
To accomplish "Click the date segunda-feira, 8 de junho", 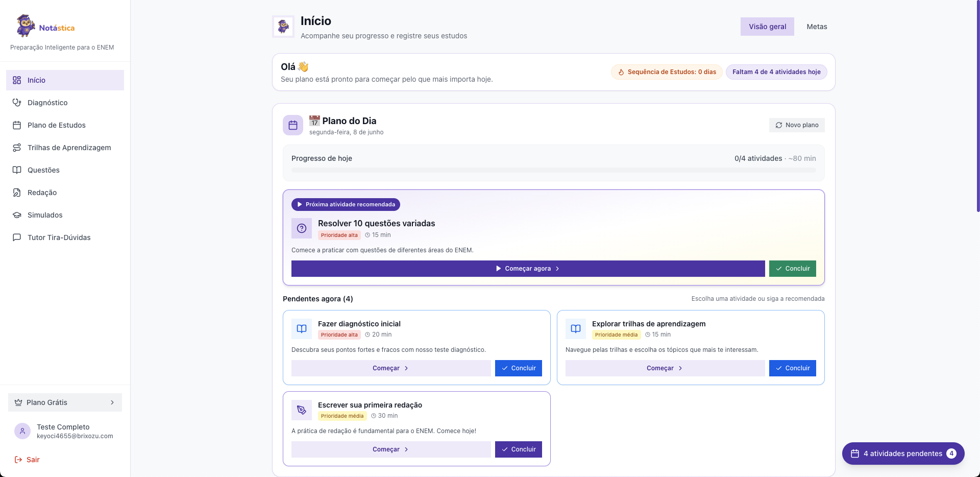I will pos(347,132).
